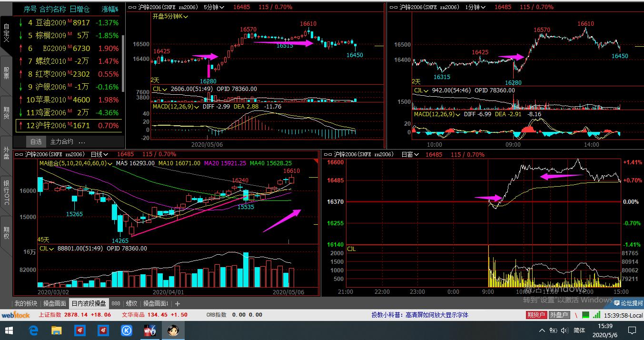Expand CJL dropdown in the 1-minute chart
Image resolution: width=644 pixels, height=340 pixels.
tap(421, 90)
